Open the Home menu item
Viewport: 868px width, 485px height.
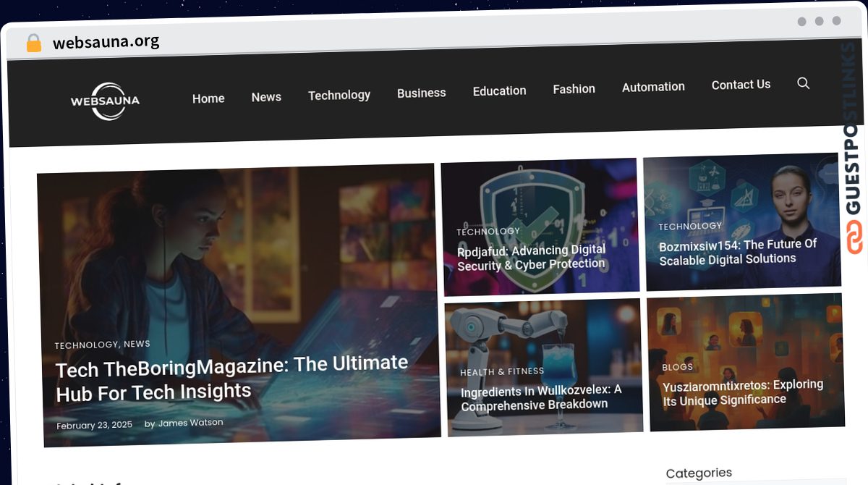tap(208, 98)
